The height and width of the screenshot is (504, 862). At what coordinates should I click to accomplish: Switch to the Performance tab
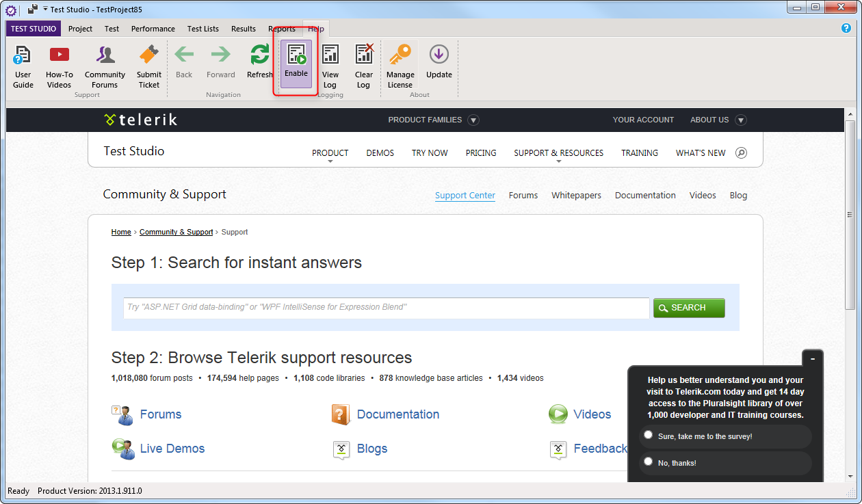pyautogui.click(x=153, y=29)
